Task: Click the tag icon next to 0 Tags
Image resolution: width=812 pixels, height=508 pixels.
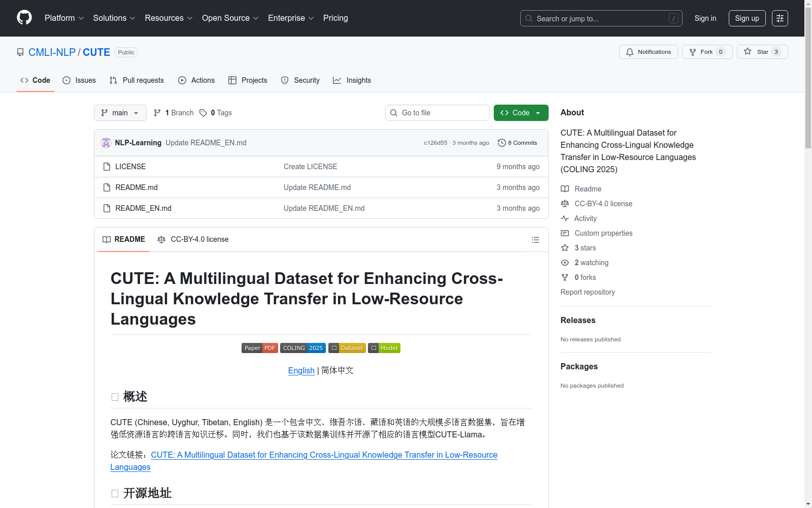Action: (203, 113)
